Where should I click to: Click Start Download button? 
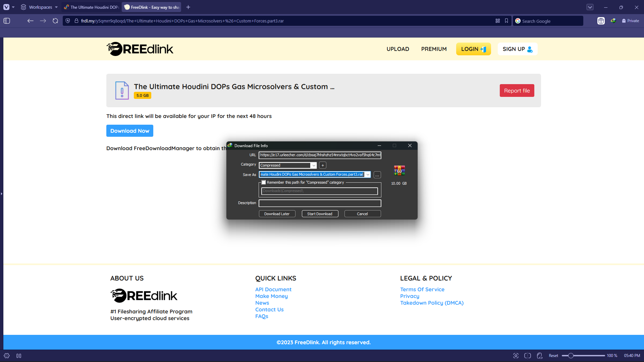(320, 214)
